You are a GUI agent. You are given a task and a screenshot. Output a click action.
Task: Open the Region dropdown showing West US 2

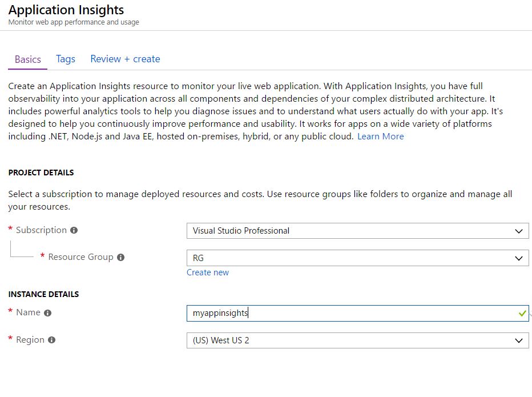354,340
